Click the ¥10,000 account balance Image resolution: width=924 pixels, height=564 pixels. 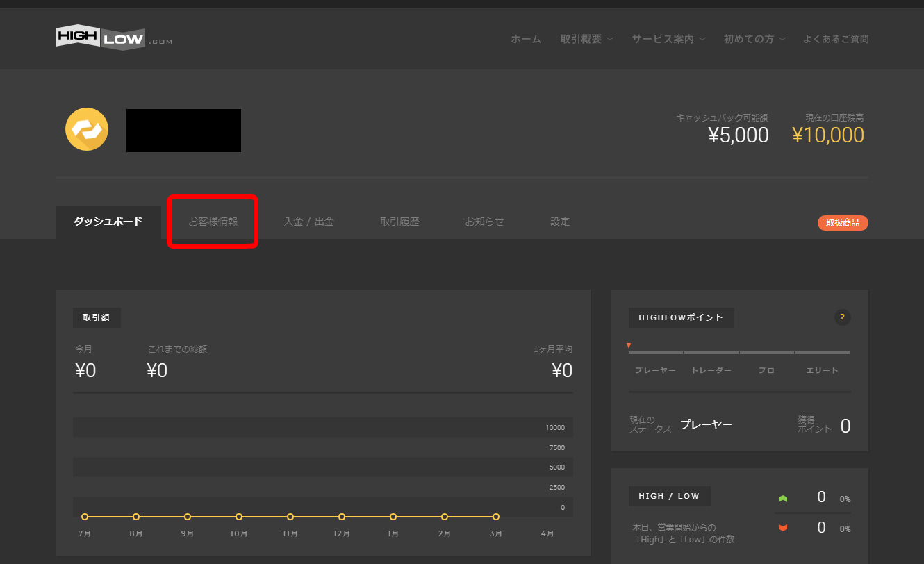828,135
